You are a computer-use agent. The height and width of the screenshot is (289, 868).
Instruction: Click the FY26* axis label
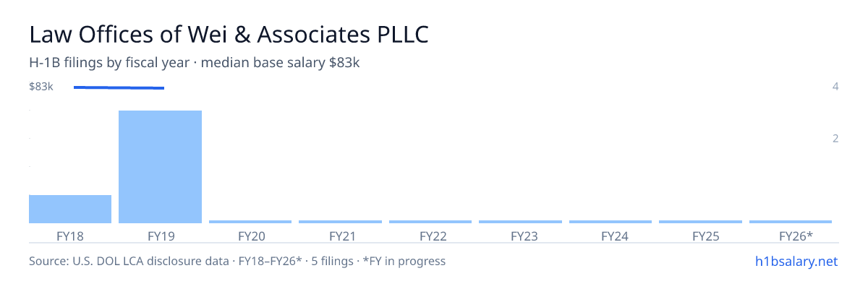point(796,236)
